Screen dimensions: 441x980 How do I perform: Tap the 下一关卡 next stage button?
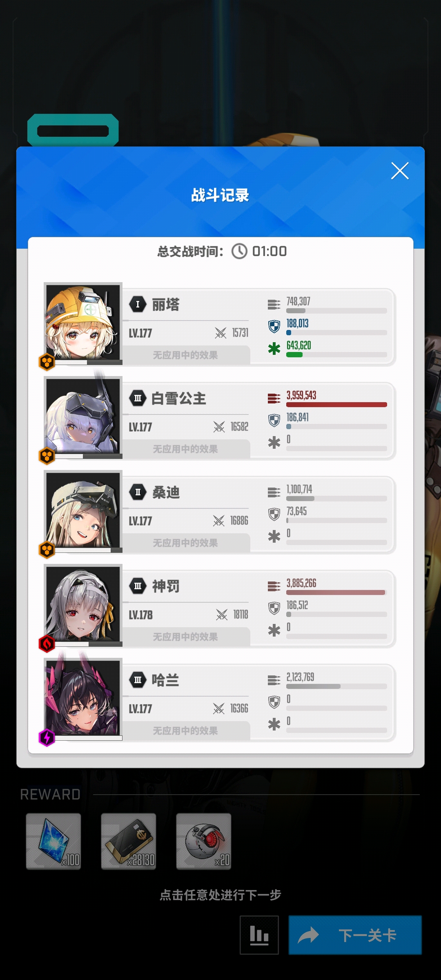pos(355,935)
